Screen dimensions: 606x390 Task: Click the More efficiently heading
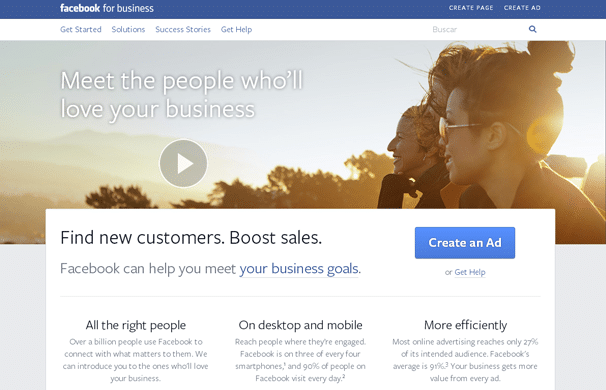465,325
